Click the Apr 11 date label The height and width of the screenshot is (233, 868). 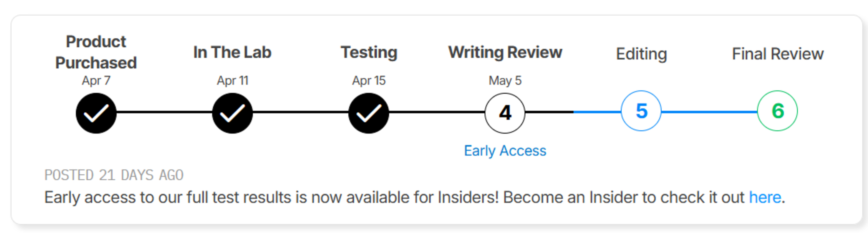point(233,80)
